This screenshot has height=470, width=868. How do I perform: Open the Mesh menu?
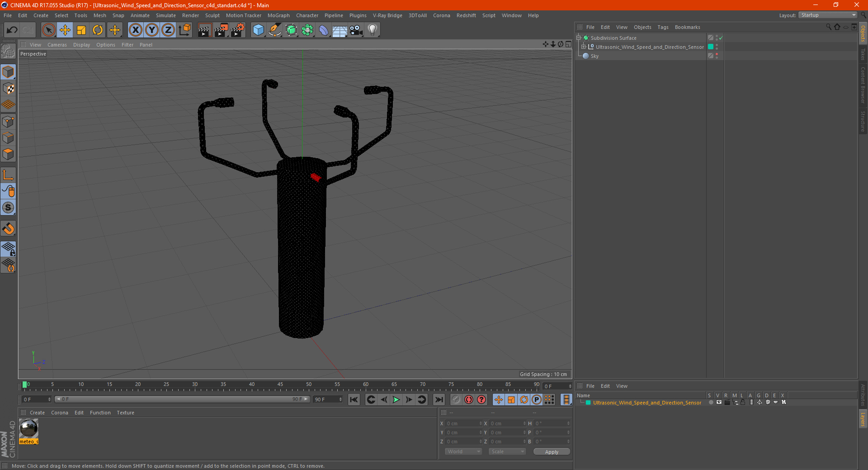99,15
